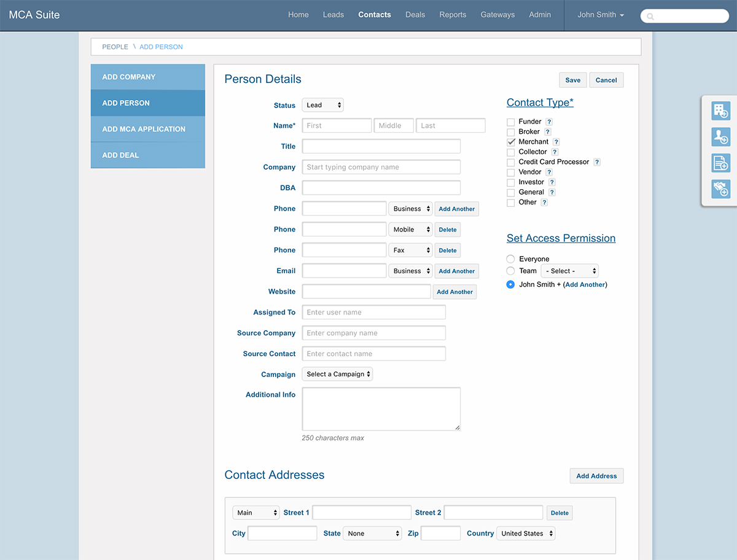This screenshot has height=560, width=737.
Task: Select the Team access radio button
Action: pos(510,271)
